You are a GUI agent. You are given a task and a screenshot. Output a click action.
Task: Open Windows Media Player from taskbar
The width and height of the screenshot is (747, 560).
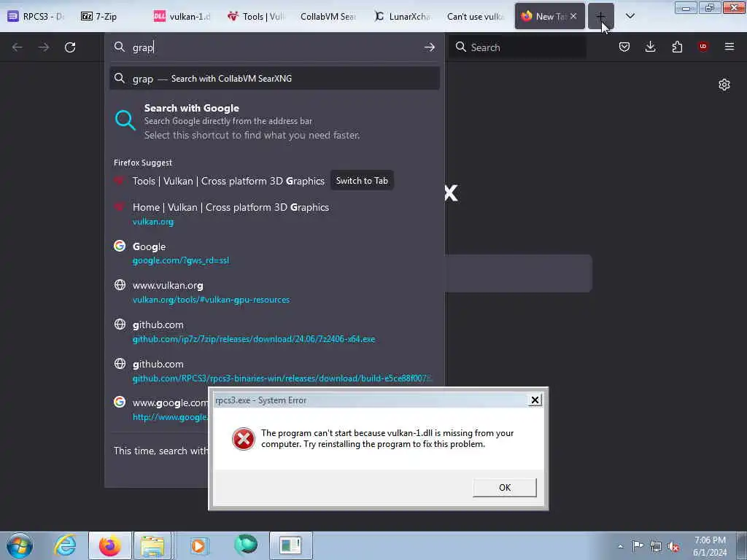coord(198,545)
